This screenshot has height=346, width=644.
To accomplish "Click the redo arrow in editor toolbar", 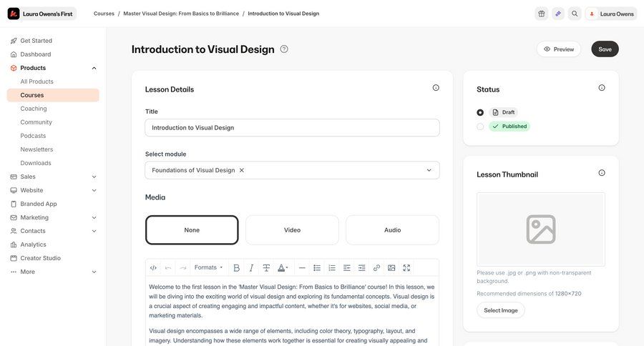I will click(x=183, y=268).
